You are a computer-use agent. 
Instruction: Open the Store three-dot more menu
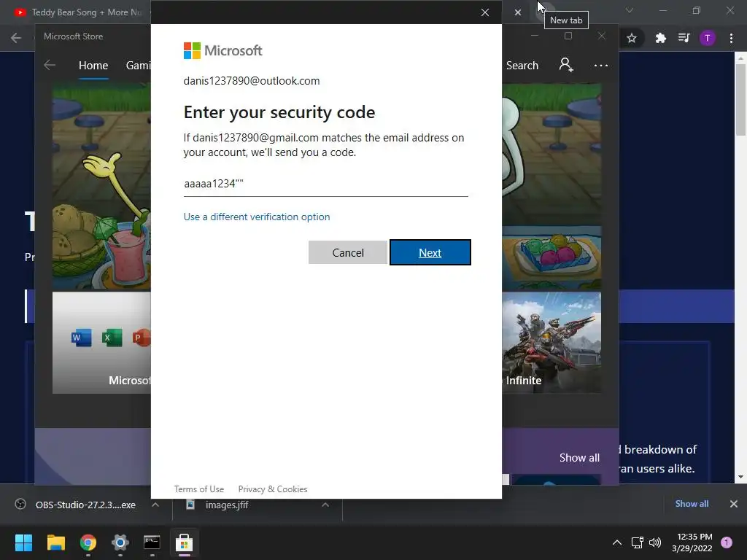(x=601, y=65)
